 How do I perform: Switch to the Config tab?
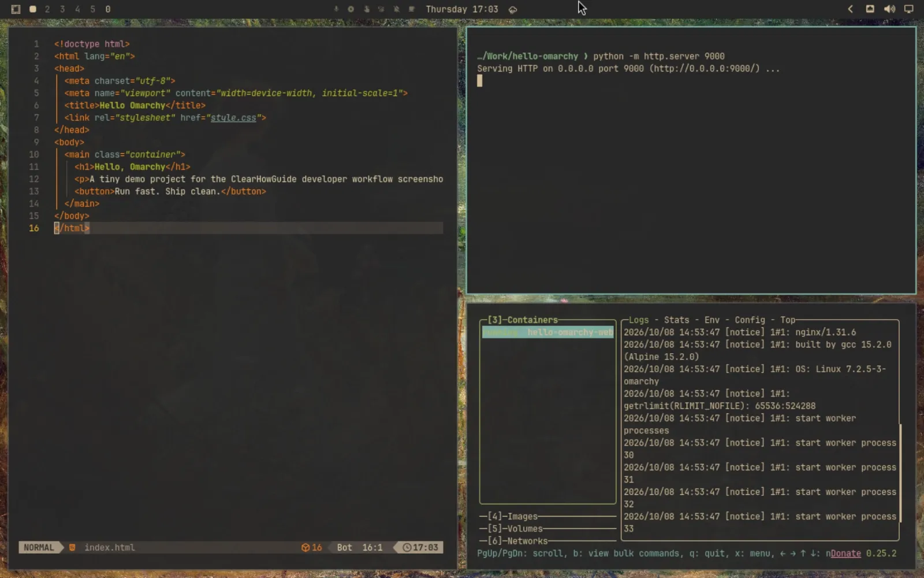750,320
